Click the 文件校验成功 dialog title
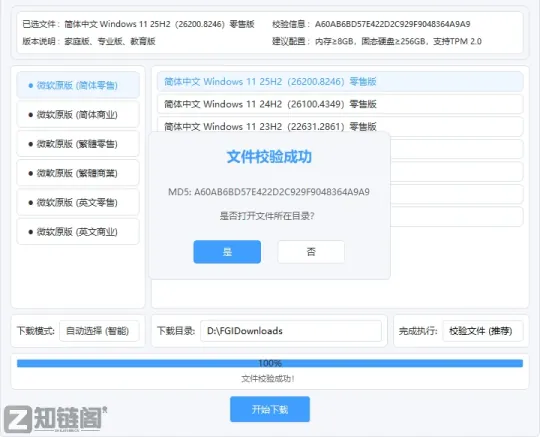This screenshot has width=540, height=437. pos(269,157)
